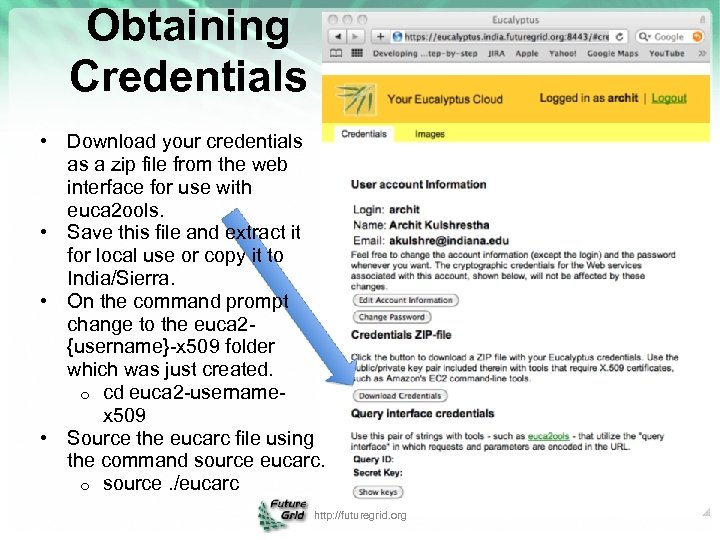Screen dimensions: 720x540
Task: Click the 'source ./eucarc' command text
Action: click(171, 483)
